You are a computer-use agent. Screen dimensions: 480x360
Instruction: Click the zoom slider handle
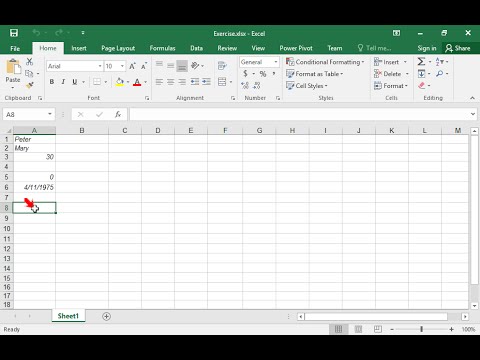click(422, 329)
